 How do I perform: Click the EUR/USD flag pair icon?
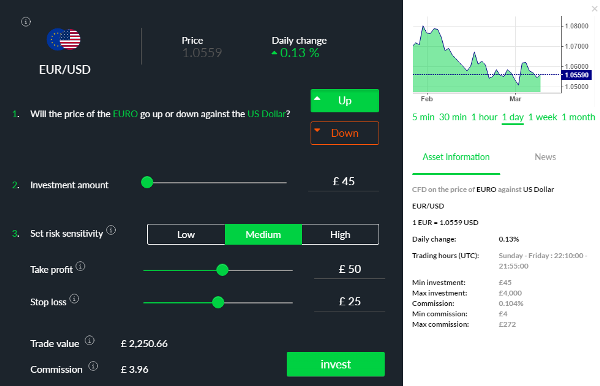[x=64, y=39]
